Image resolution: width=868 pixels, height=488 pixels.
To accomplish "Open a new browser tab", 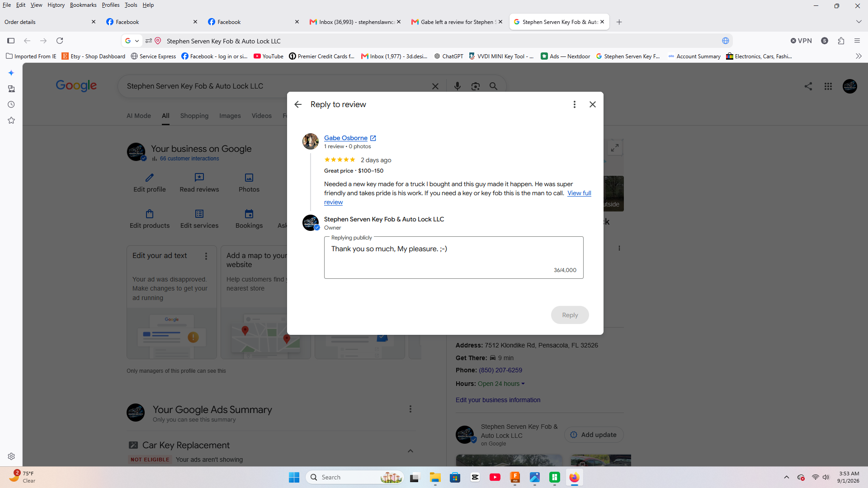I will click(x=619, y=22).
